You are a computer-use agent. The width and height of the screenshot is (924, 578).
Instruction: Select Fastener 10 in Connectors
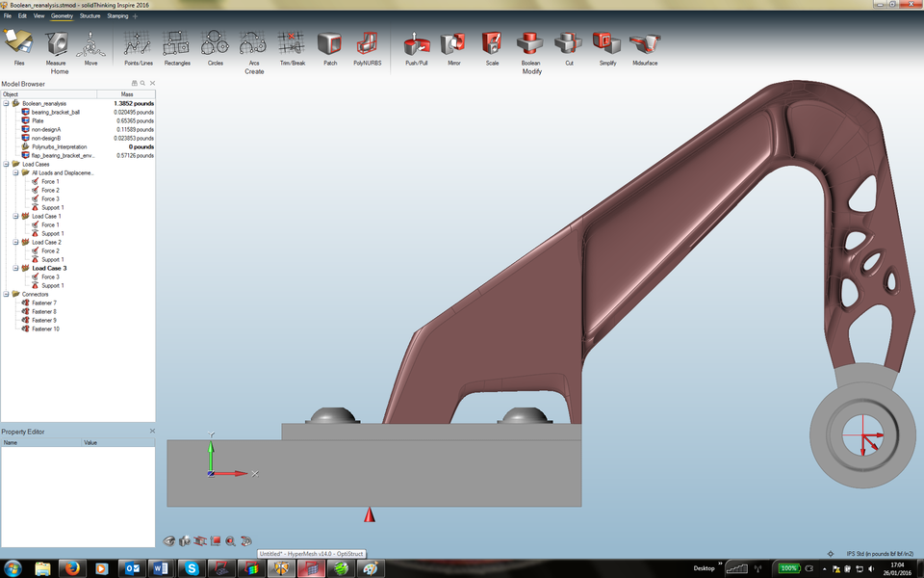pos(45,328)
